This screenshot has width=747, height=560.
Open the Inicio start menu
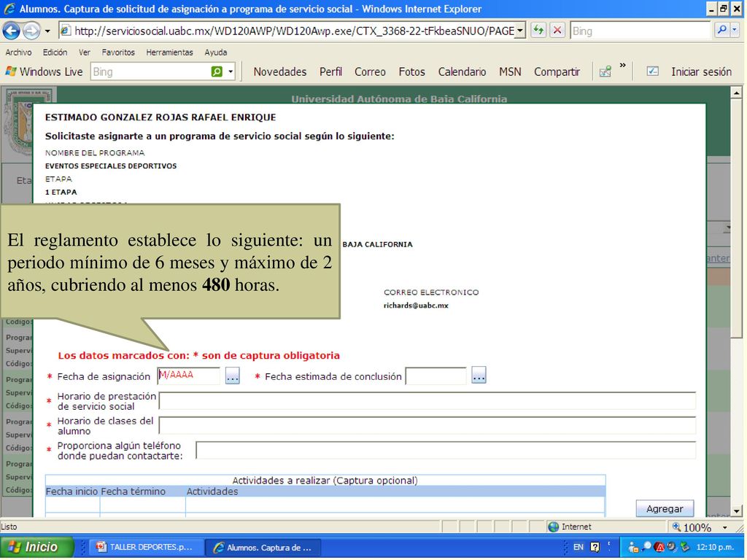pyautogui.click(x=36, y=547)
